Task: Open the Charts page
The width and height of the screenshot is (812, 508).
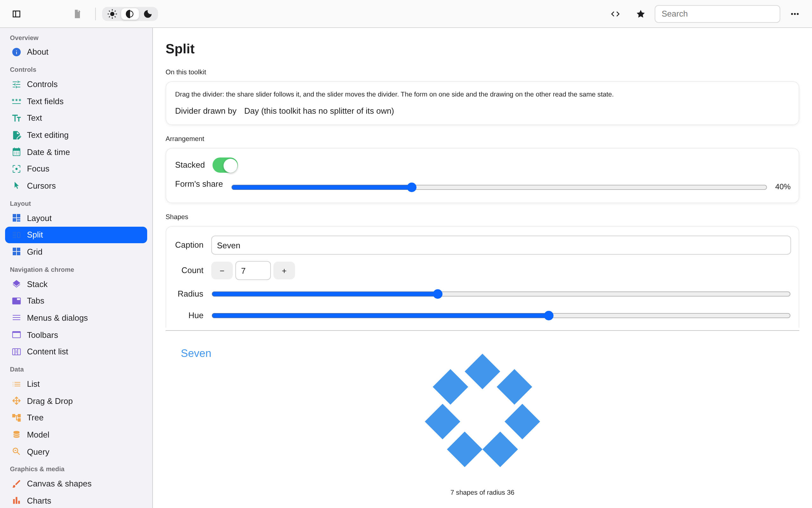Action: tap(76, 501)
